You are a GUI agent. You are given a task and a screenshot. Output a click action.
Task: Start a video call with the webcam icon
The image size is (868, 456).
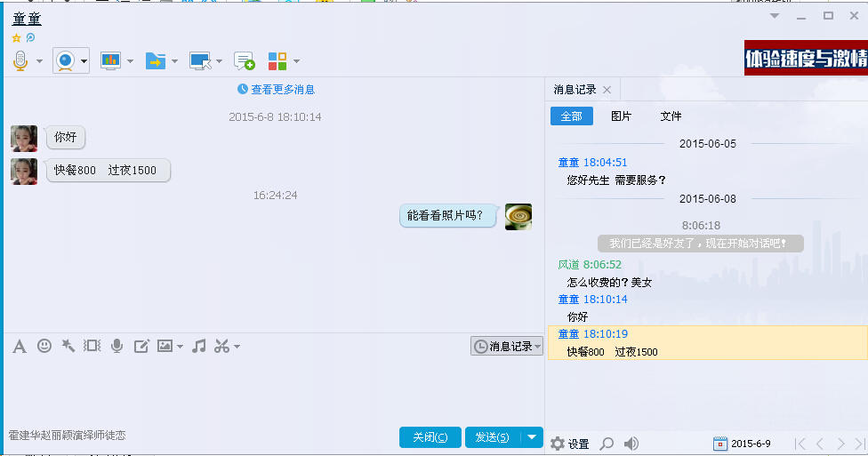tap(65, 60)
